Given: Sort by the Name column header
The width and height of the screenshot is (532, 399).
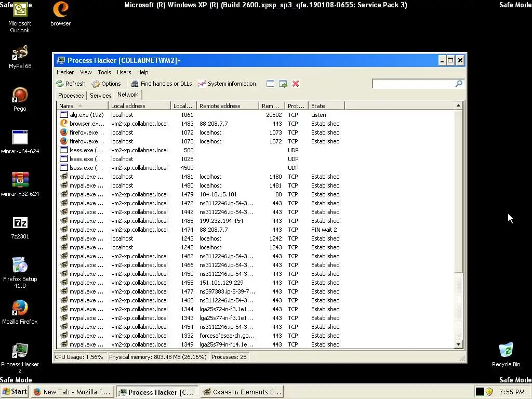Looking at the screenshot, I should 83,106.
